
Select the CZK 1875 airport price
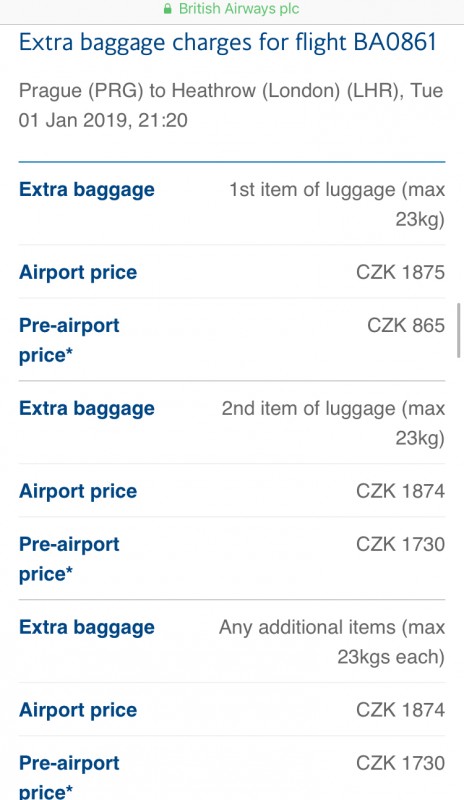(400, 272)
